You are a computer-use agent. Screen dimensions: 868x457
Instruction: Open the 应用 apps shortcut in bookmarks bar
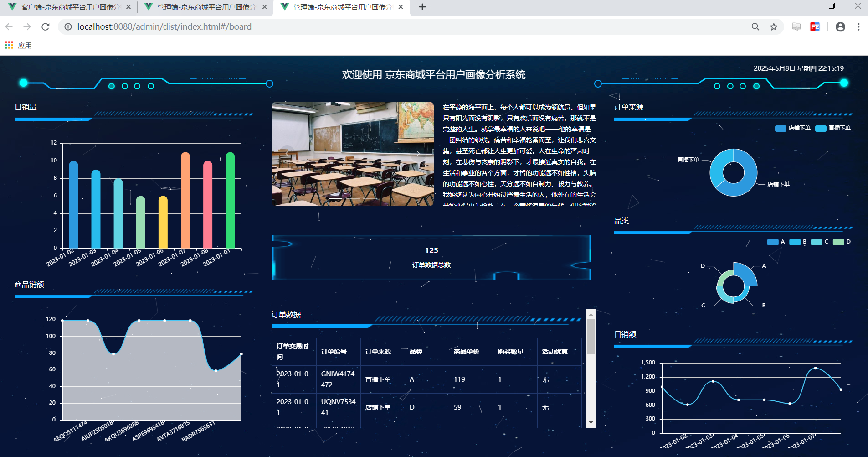tap(18, 45)
